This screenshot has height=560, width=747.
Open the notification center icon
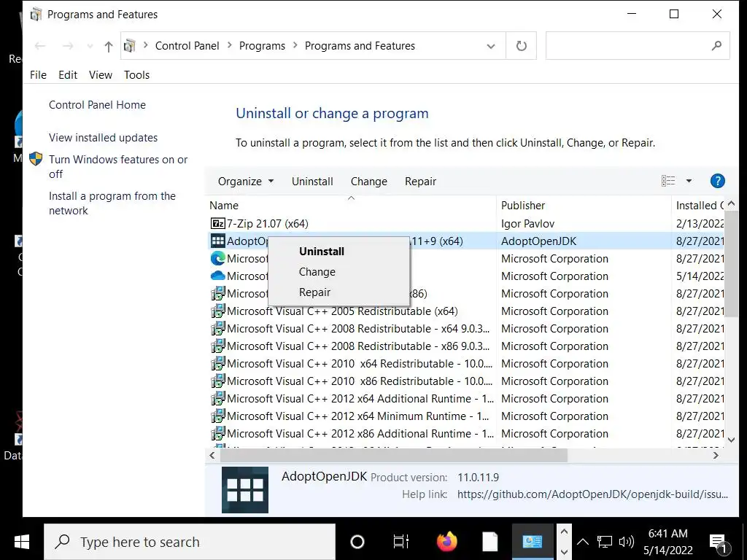718,542
